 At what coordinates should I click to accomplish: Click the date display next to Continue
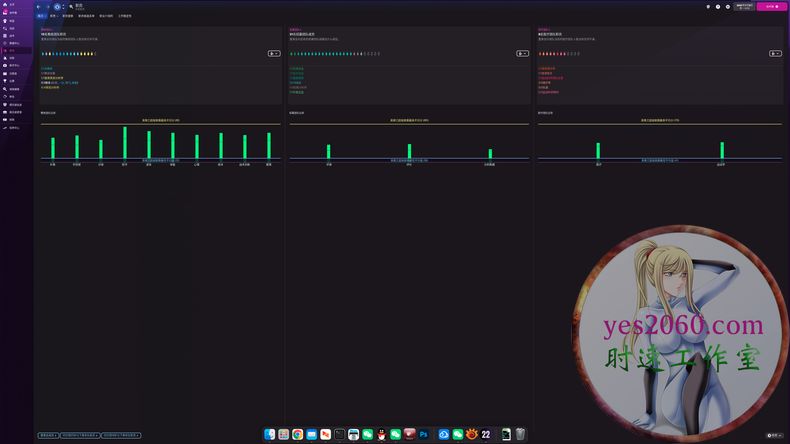(x=744, y=6)
